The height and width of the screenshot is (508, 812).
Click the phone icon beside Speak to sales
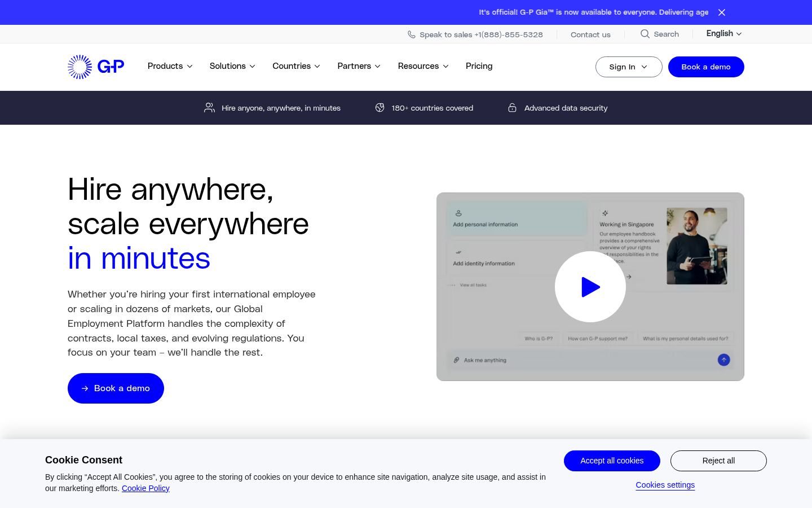point(412,34)
